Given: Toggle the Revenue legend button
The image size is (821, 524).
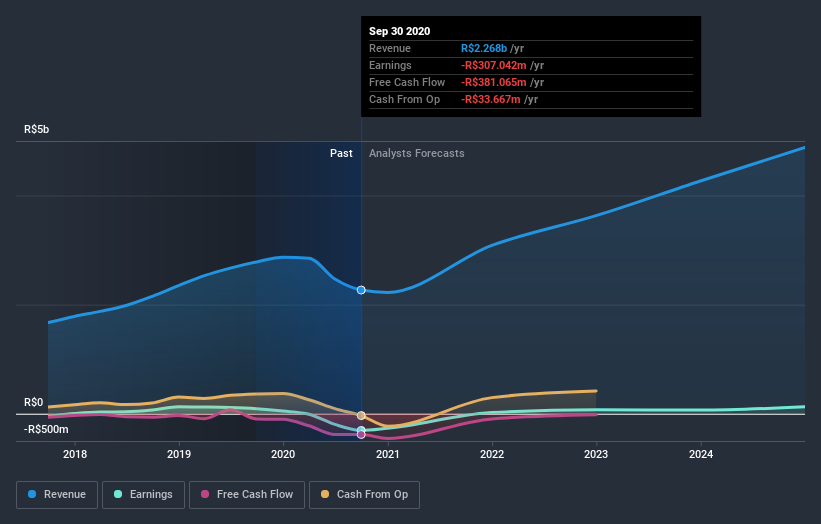Looking at the screenshot, I should [x=57, y=495].
